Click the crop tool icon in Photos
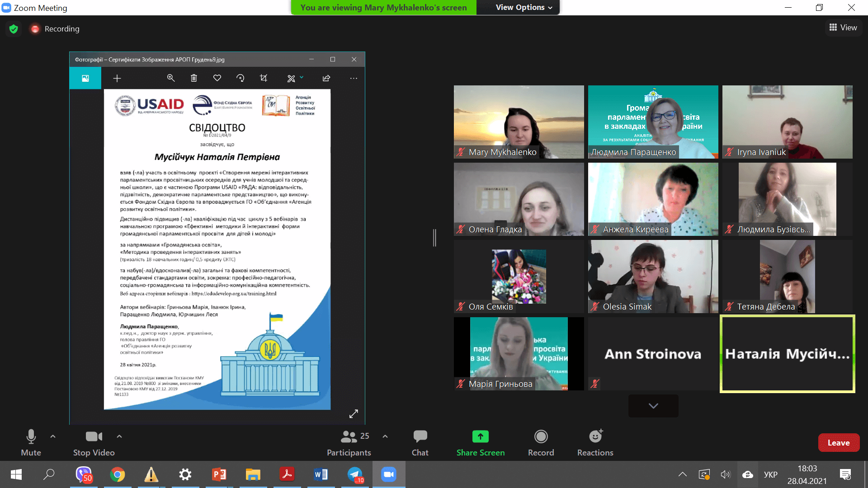Image resolution: width=868 pixels, height=488 pixels. click(x=264, y=78)
